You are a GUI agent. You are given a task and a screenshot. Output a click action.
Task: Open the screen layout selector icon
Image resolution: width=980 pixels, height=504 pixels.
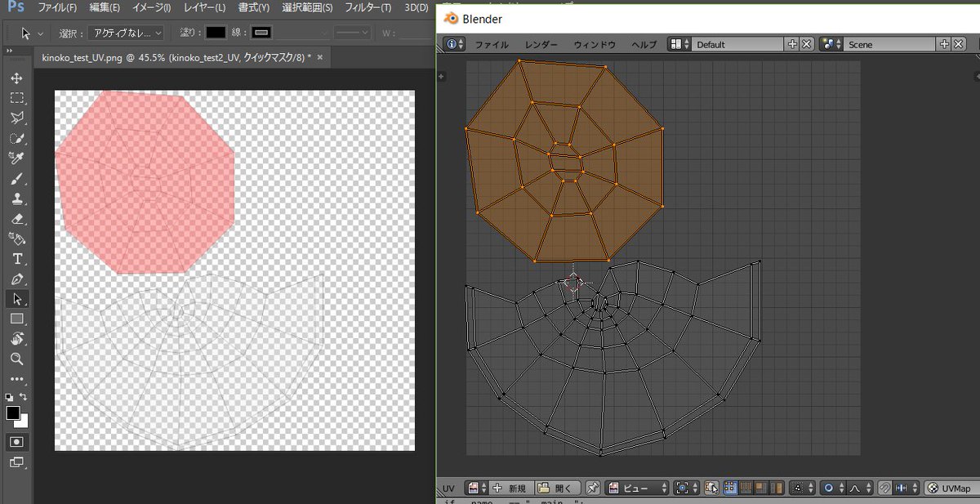click(x=679, y=44)
